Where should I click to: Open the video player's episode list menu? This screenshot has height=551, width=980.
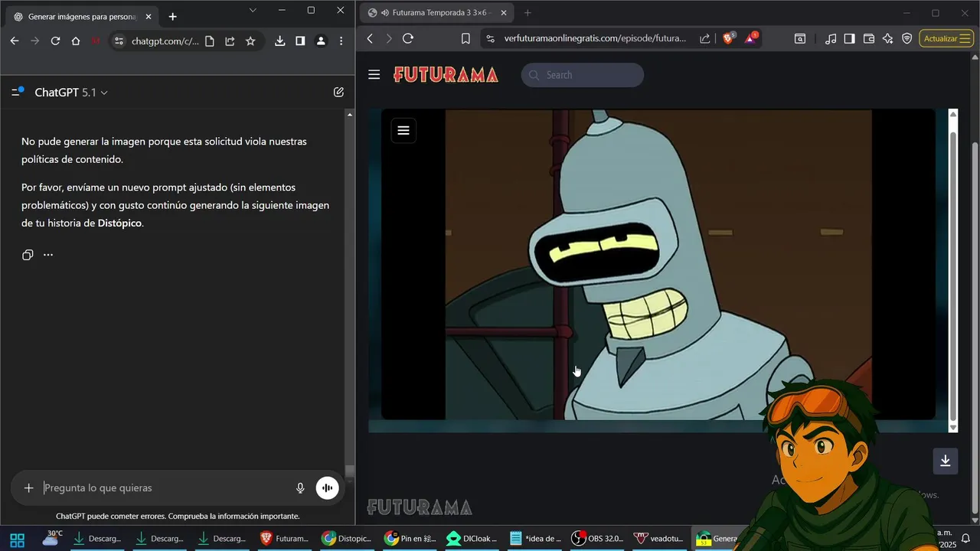(403, 130)
